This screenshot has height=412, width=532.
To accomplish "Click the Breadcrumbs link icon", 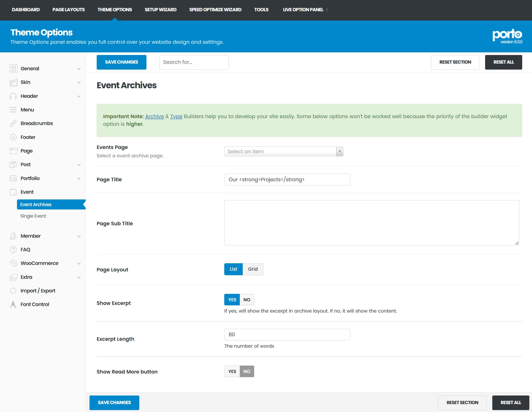I will tap(13, 123).
